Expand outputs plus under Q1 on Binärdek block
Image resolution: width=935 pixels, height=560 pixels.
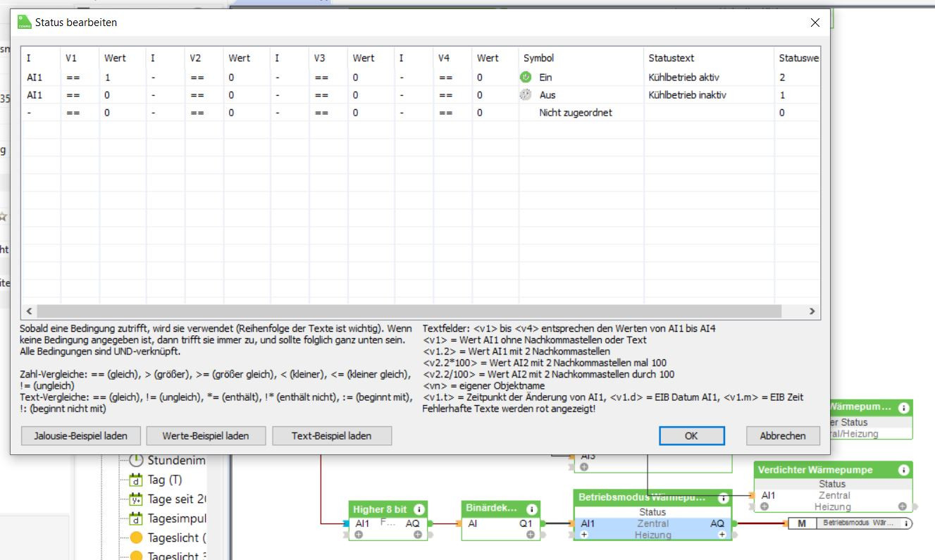pyautogui.click(x=531, y=535)
